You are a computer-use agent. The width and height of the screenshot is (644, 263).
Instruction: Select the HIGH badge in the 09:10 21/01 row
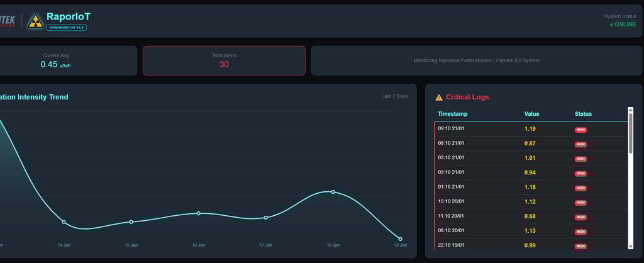tap(580, 130)
